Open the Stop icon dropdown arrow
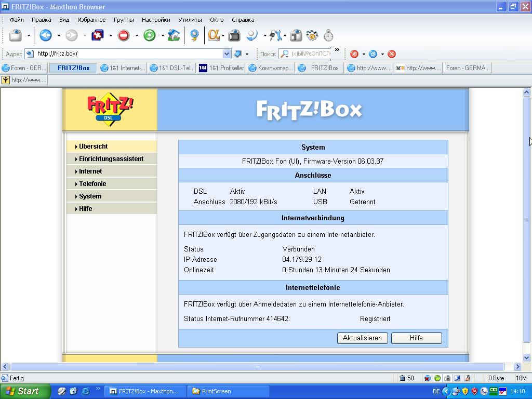 coord(137,36)
